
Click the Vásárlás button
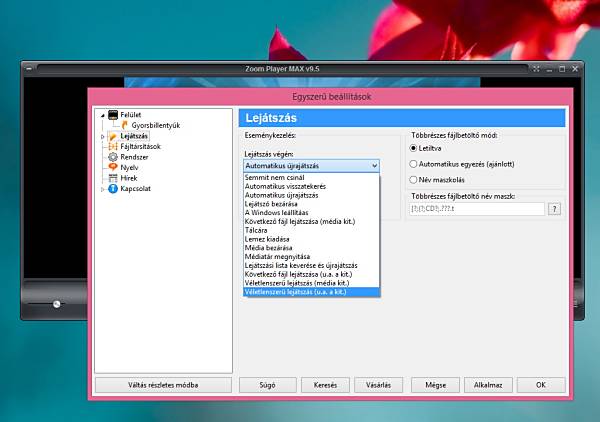[x=378, y=385]
